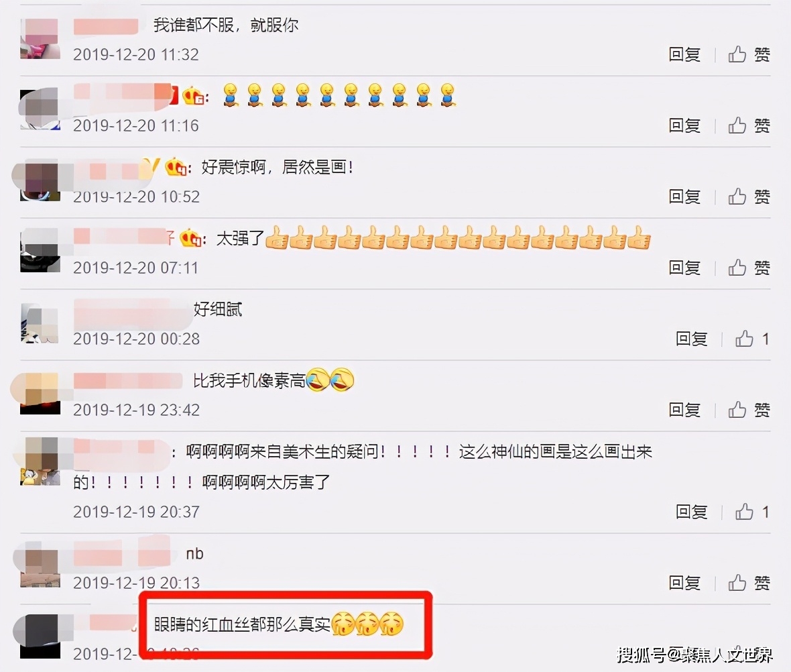
Task: Thumbs-up the '太强了' comment
Action: [x=749, y=268]
